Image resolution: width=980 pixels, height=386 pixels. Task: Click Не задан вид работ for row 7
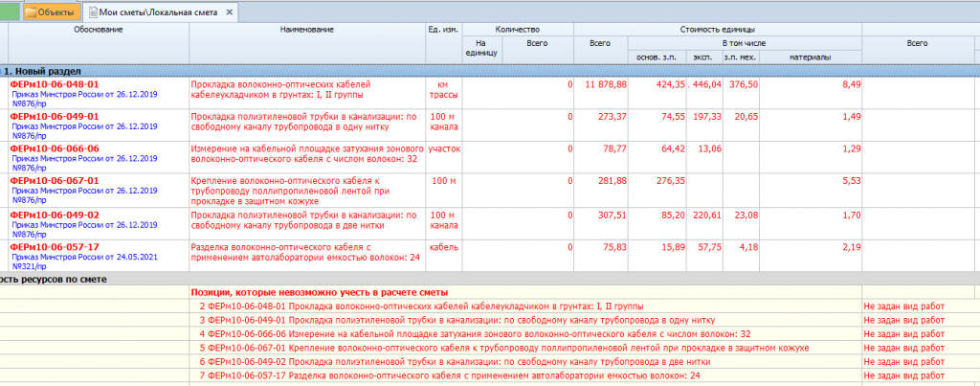point(903,376)
